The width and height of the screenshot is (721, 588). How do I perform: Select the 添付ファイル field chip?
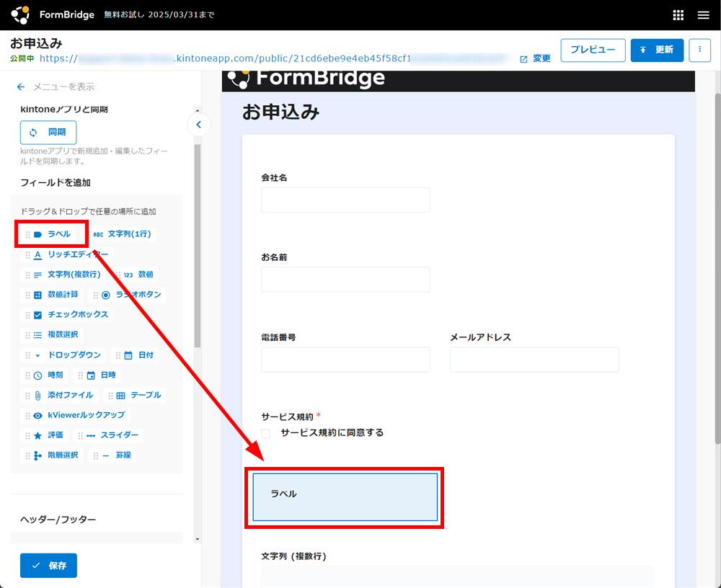point(59,396)
